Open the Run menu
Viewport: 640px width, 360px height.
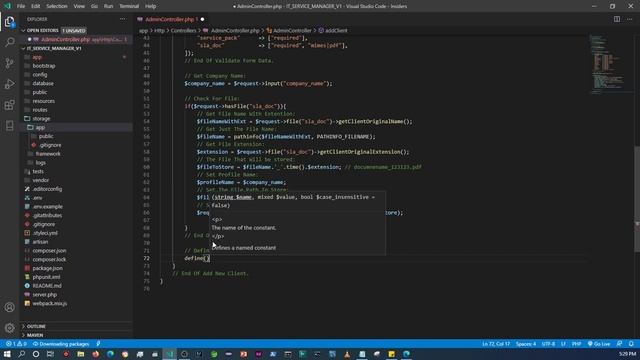tap(108, 6)
